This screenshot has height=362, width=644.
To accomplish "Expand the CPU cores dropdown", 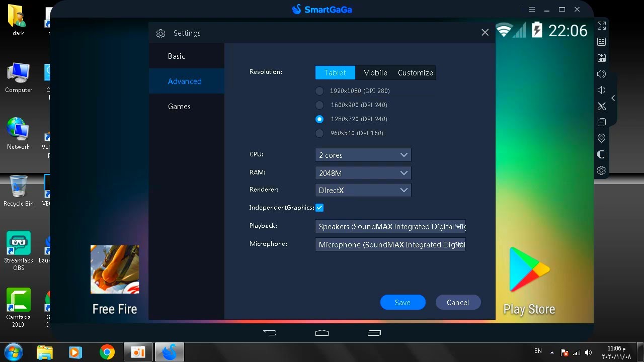I will [x=363, y=155].
